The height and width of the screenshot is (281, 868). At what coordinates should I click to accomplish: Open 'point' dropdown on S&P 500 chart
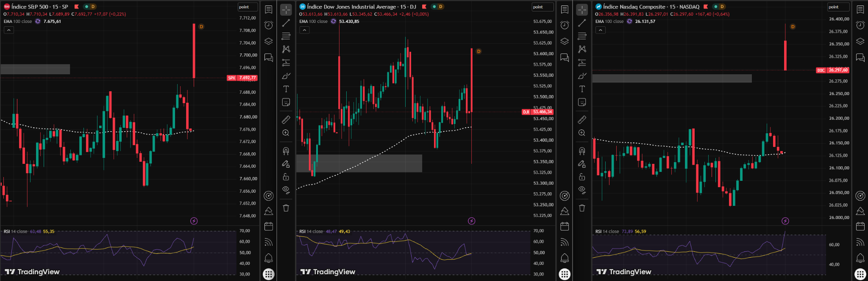click(248, 7)
